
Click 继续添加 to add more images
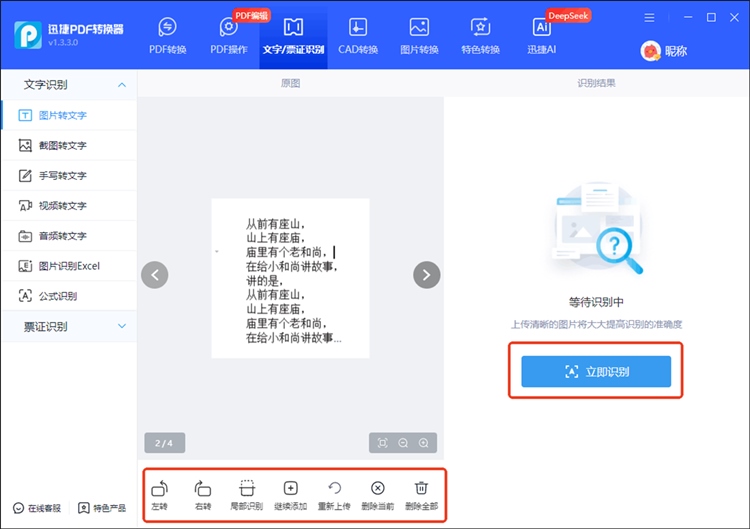(x=290, y=496)
